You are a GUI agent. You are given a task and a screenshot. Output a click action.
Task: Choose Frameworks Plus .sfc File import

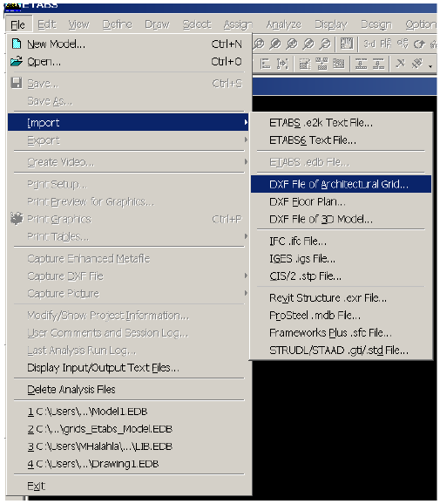tap(341, 333)
